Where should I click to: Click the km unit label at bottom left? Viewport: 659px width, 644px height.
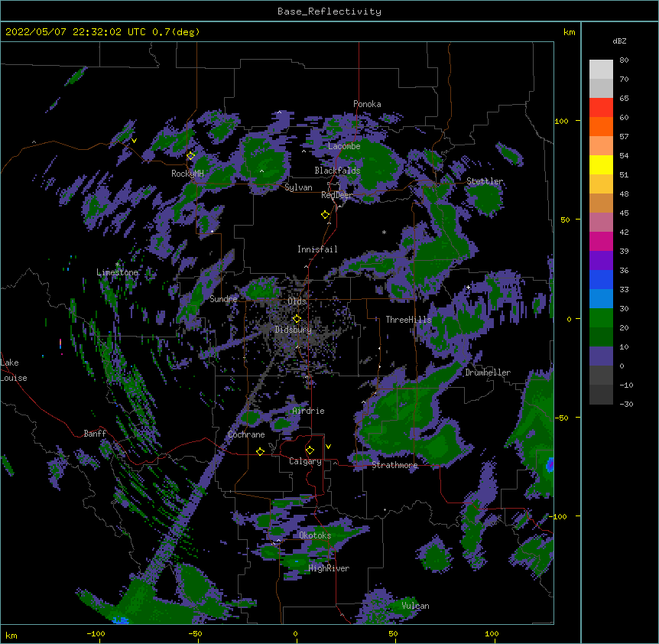coord(11,635)
